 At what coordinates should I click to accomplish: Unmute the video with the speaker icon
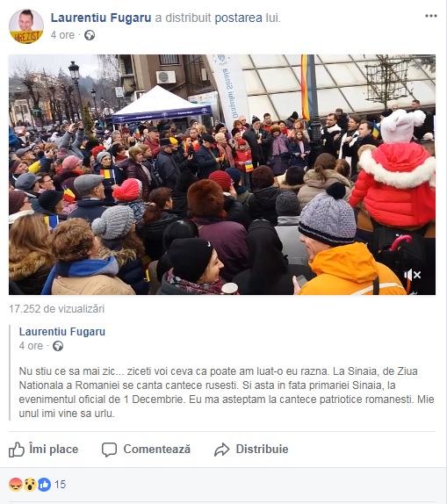(412, 275)
